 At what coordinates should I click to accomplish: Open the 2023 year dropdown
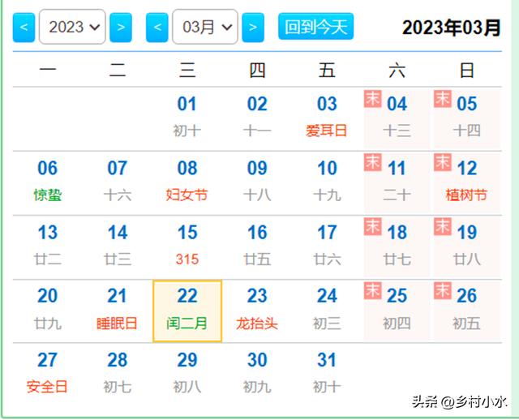(x=72, y=28)
